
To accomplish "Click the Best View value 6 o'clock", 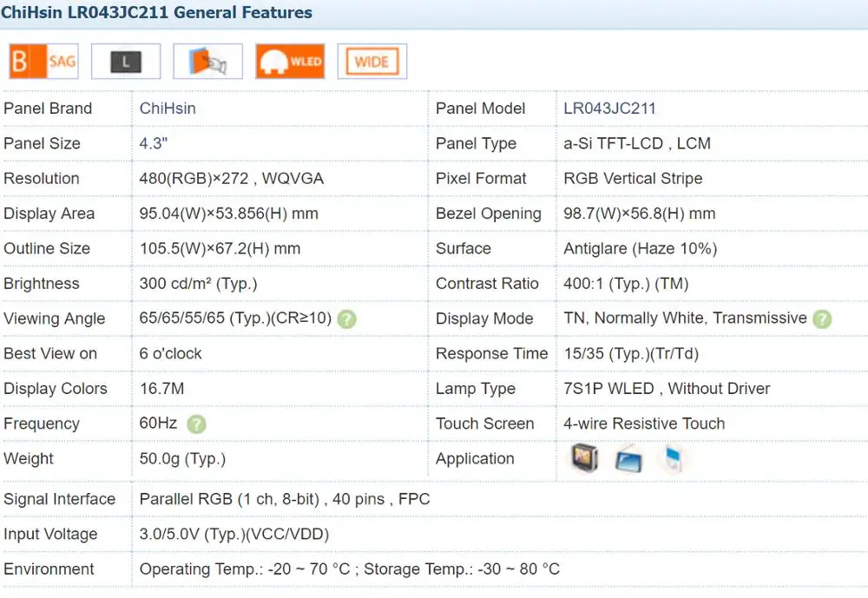I will tap(170, 353).
